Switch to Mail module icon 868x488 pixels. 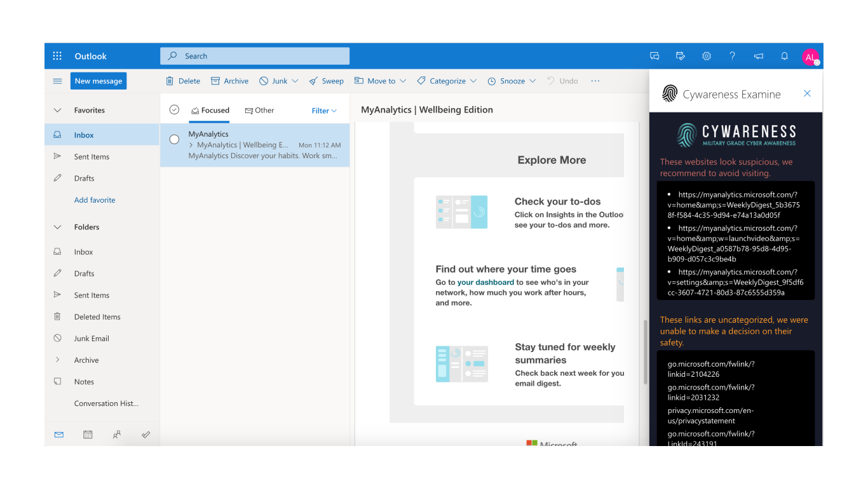pyautogui.click(x=59, y=435)
